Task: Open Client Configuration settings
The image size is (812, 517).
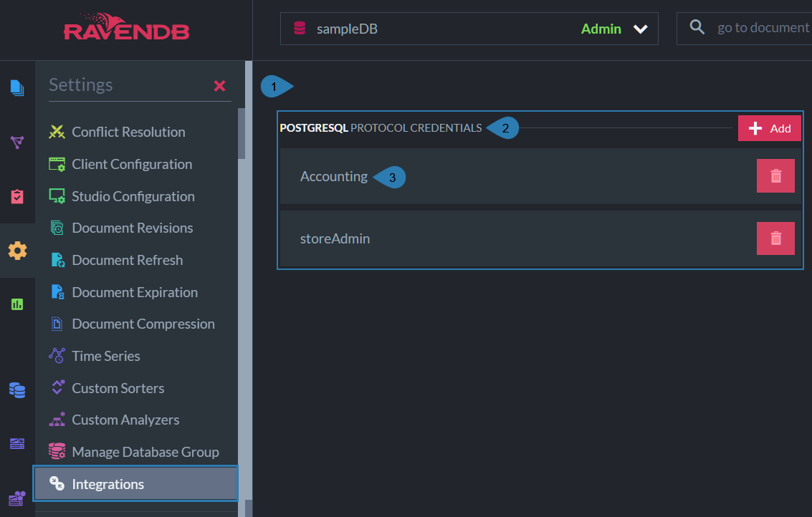Action: point(132,164)
